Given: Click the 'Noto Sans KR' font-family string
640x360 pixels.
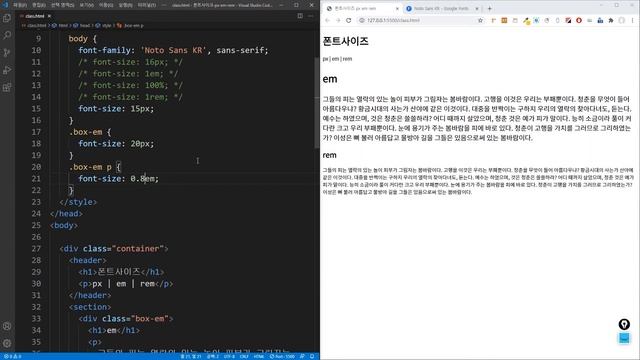Looking at the screenshot, I should pos(173,50).
